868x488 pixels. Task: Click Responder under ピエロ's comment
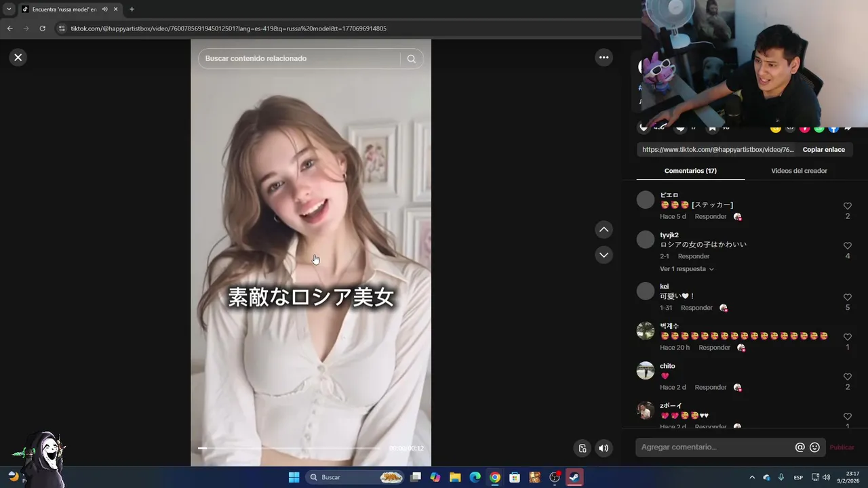coord(711,217)
